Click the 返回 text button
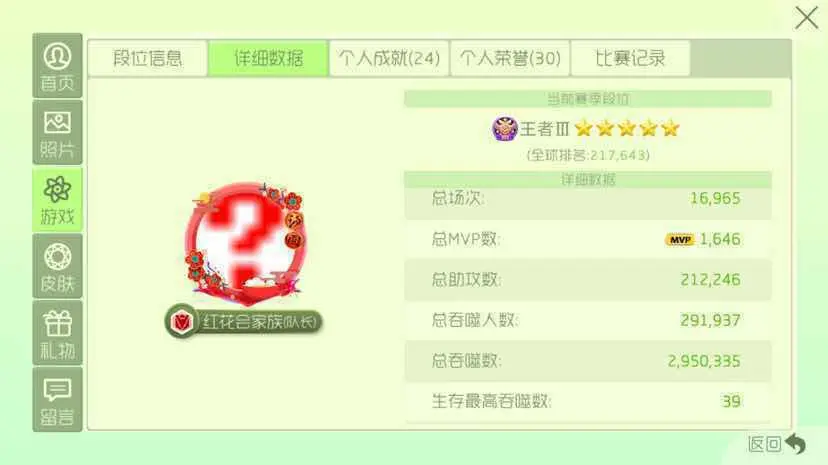 pyautogui.click(x=765, y=444)
